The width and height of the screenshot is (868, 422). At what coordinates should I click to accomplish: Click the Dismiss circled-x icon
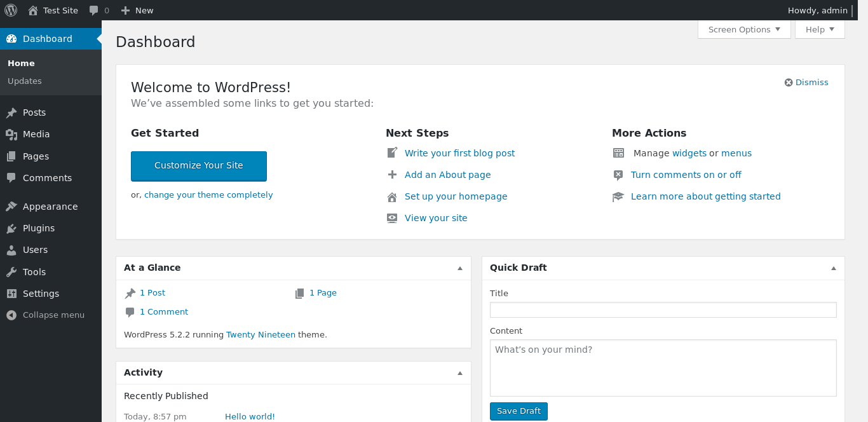[x=789, y=83]
